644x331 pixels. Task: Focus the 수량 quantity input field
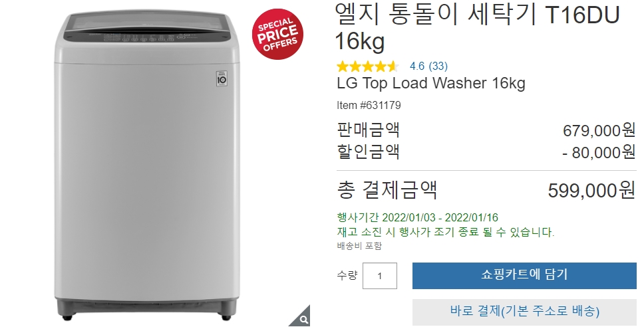380,276
